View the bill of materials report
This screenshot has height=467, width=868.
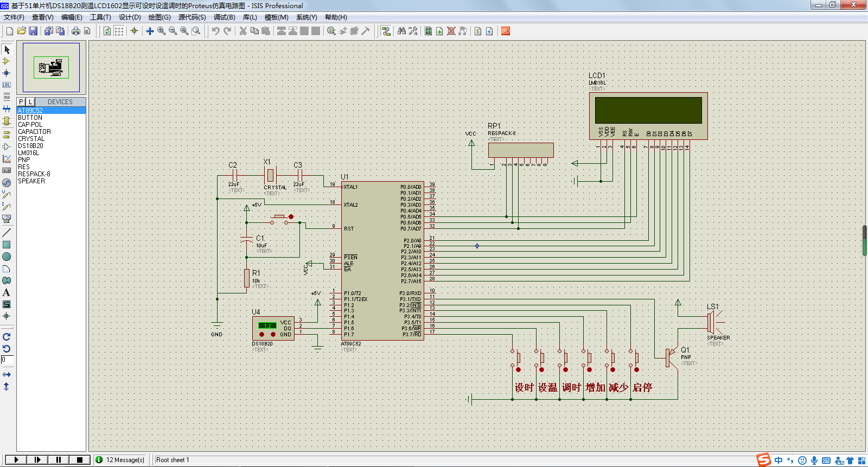(478, 31)
